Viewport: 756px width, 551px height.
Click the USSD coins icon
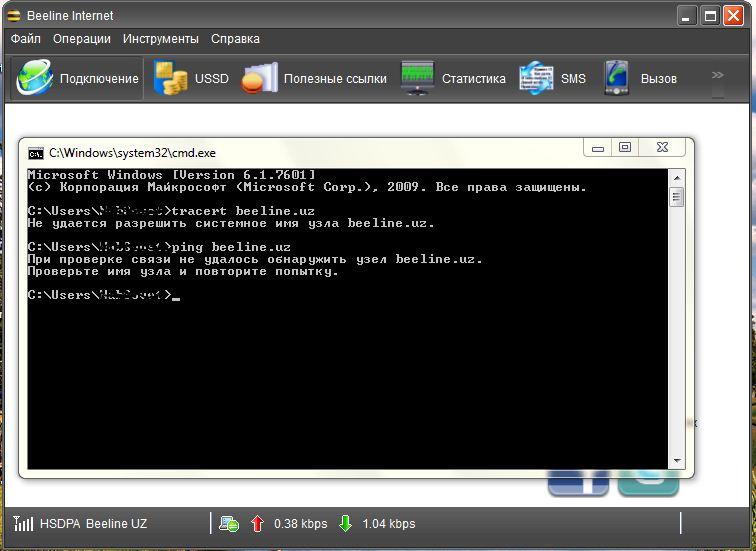point(171,78)
